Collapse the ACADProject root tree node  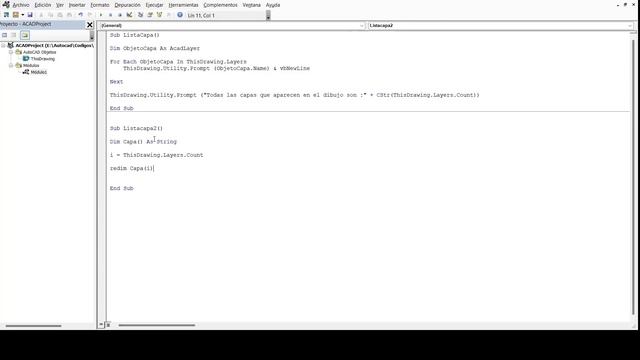coord(3,46)
